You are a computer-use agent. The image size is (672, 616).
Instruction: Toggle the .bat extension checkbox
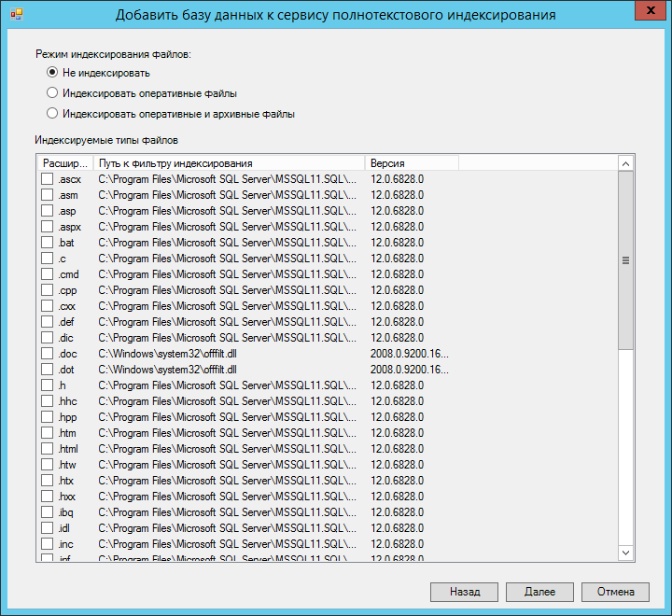[x=48, y=243]
